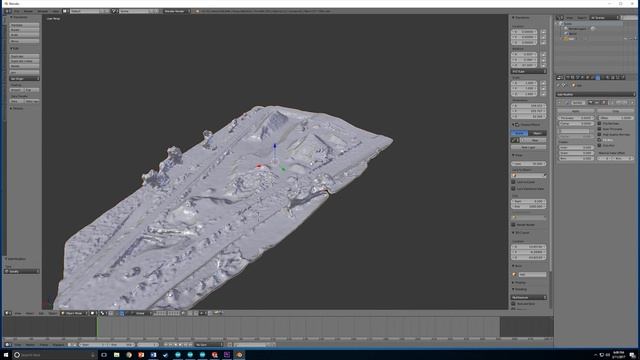The height and width of the screenshot is (360, 640).
Task: Lock the Scale X value
Action: click(543, 83)
